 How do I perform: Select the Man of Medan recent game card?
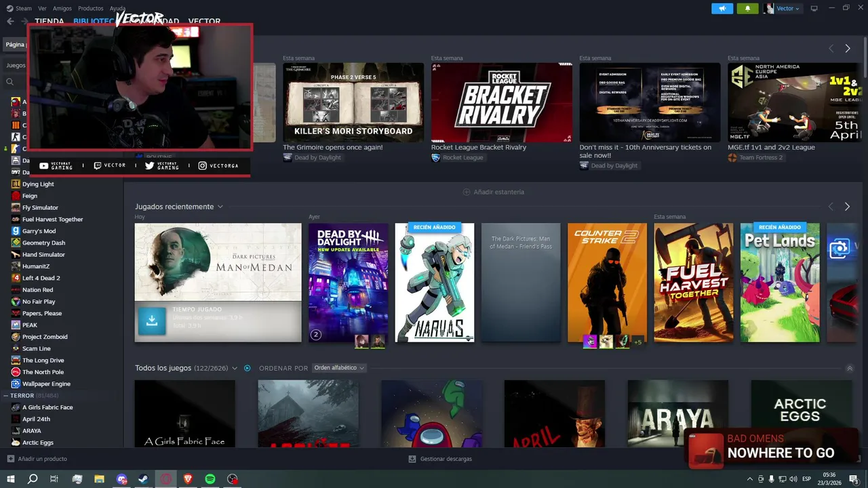tap(218, 283)
